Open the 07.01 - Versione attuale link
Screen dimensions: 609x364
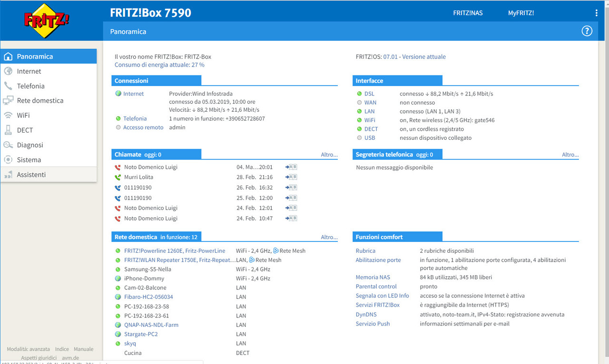click(414, 57)
